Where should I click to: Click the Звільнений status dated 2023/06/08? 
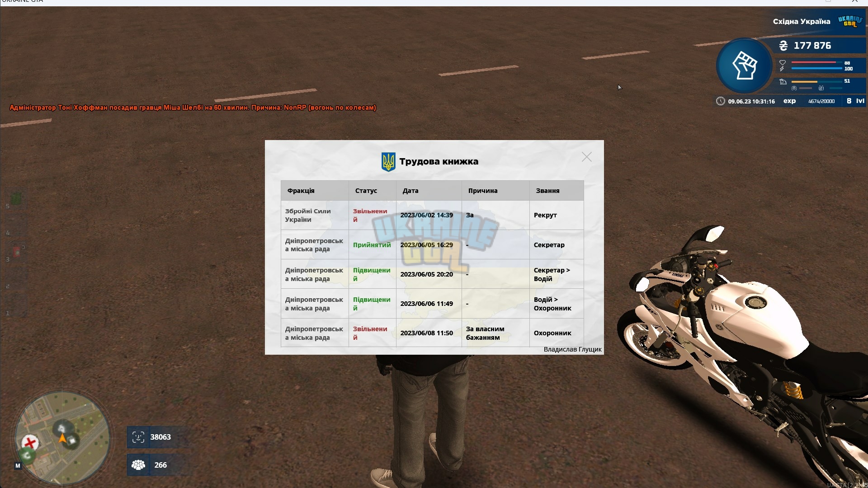pyautogui.click(x=370, y=333)
